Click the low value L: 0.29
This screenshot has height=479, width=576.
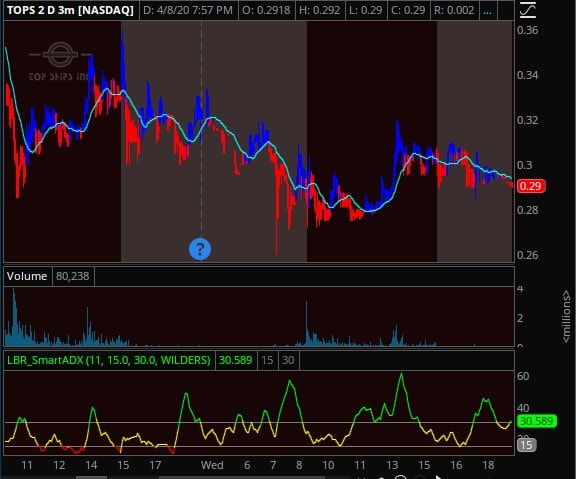click(366, 10)
